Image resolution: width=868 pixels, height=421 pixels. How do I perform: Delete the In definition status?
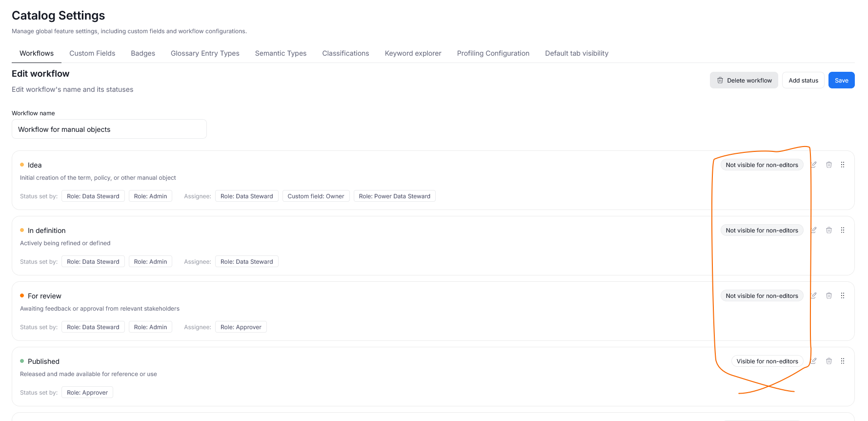pos(829,230)
